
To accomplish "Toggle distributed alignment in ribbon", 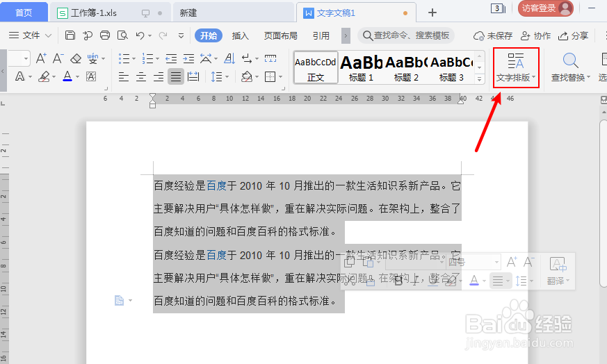I will click(193, 76).
